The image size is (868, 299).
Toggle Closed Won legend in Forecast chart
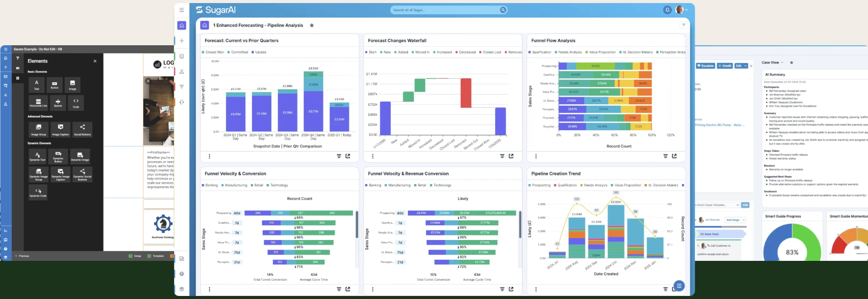click(x=213, y=52)
